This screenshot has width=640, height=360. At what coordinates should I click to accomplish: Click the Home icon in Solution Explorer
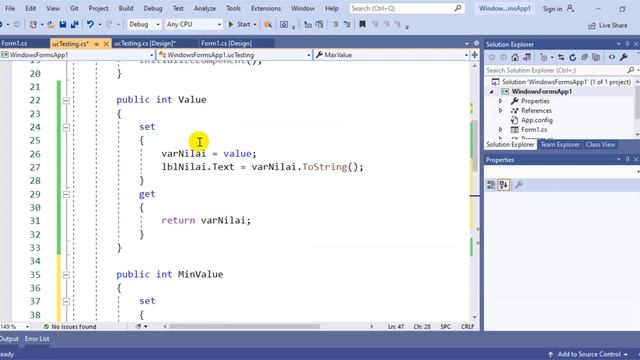(x=515, y=58)
